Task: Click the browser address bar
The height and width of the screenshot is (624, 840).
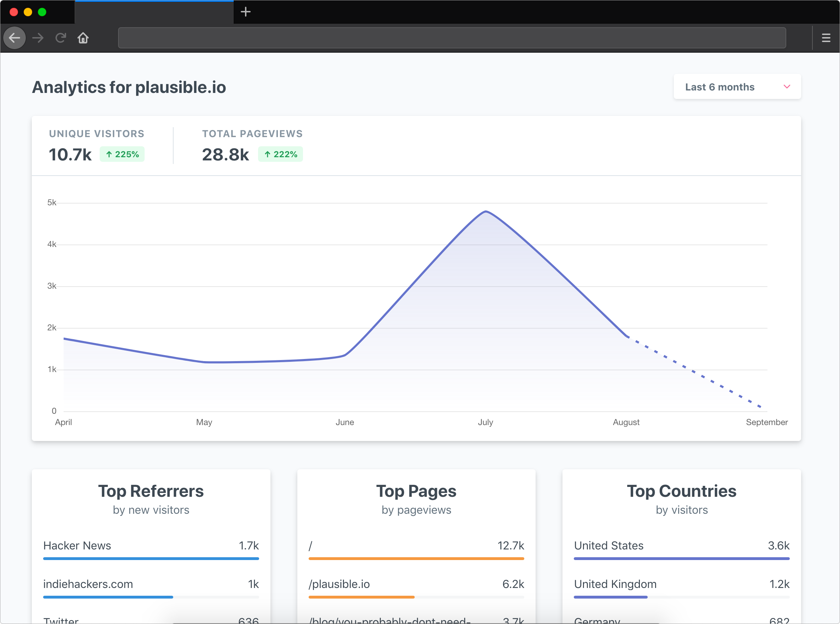Action: click(451, 38)
